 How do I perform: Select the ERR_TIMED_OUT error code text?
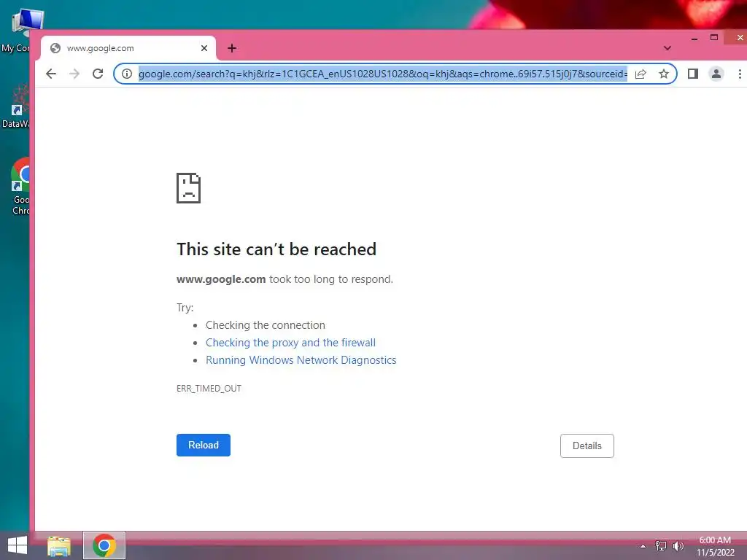tap(209, 389)
